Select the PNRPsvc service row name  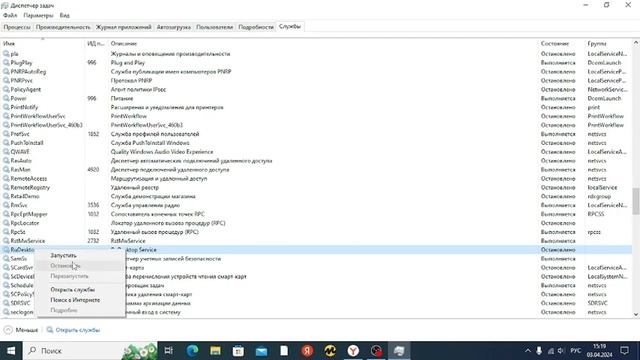tap(22, 80)
